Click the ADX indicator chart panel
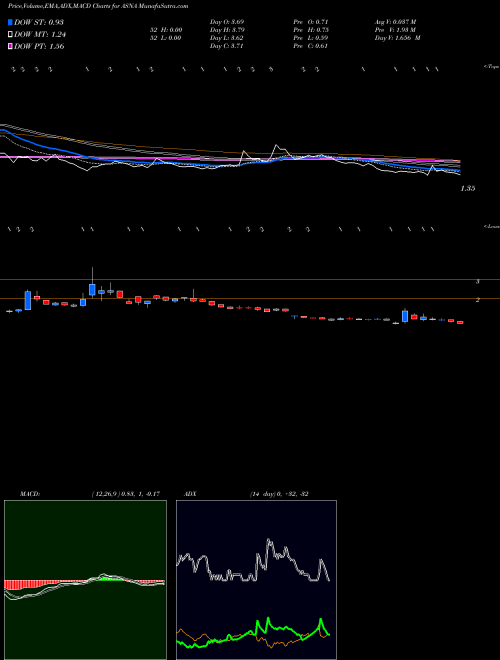 tap(256, 580)
